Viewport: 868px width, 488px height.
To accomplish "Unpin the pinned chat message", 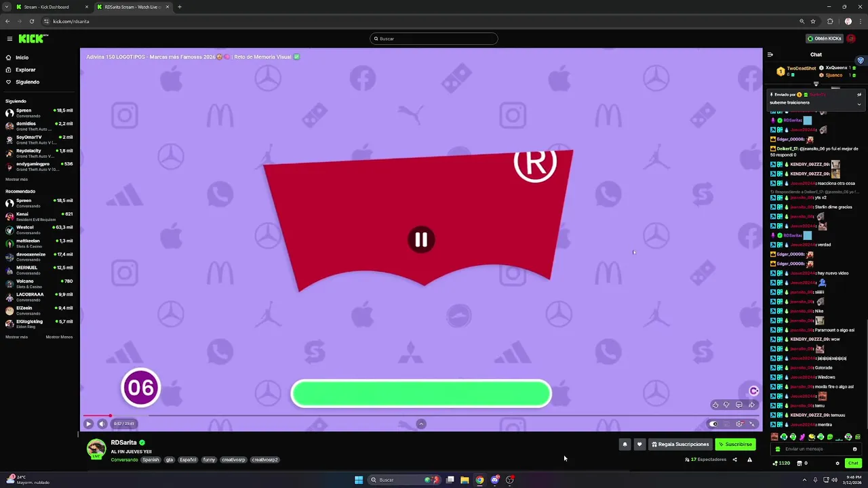I will click(859, 95).
